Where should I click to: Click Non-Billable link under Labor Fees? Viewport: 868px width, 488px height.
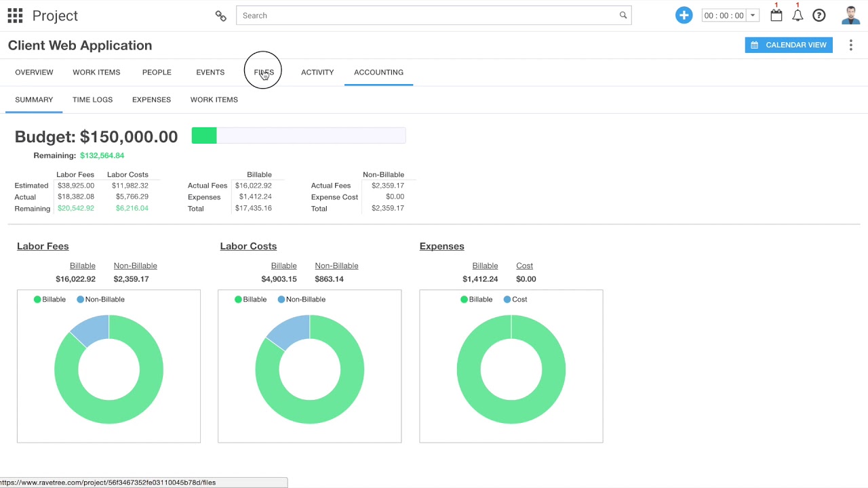tap(135, 266)
